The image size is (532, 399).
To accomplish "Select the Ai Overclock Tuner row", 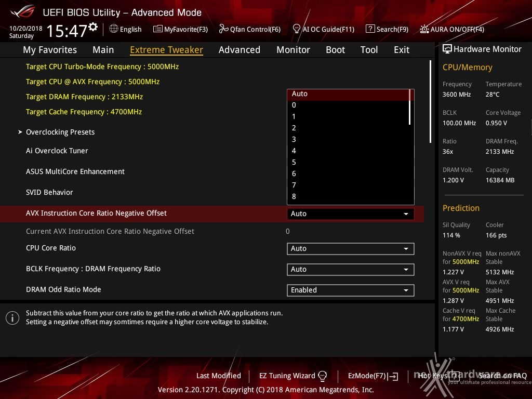I will pyautogui.click(x=57, y=151).
